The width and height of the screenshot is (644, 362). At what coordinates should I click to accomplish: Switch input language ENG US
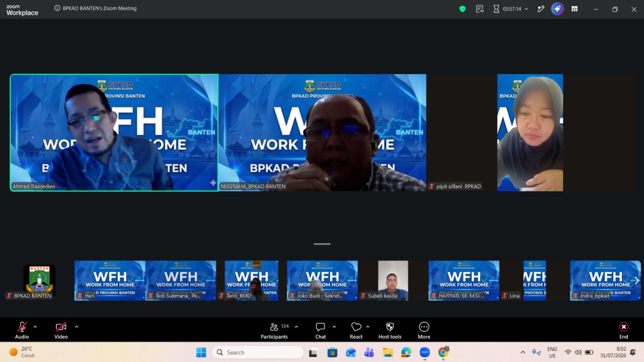[552, 352]
